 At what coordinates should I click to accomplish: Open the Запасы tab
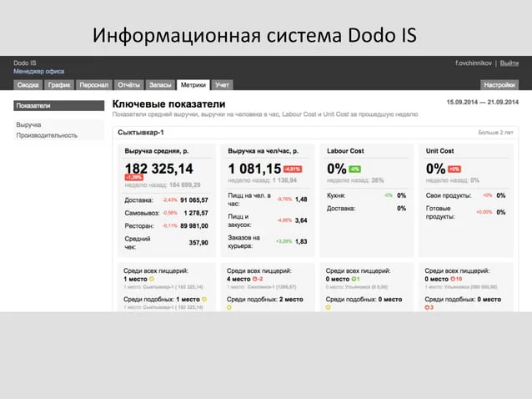pos(160,85)
